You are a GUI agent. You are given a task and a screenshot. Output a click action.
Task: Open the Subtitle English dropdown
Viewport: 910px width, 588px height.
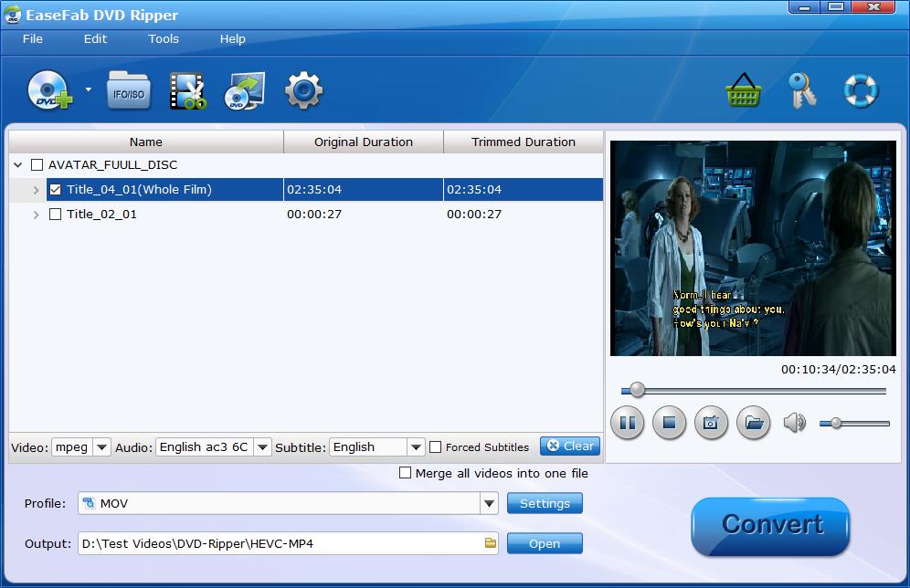point(416,447)
